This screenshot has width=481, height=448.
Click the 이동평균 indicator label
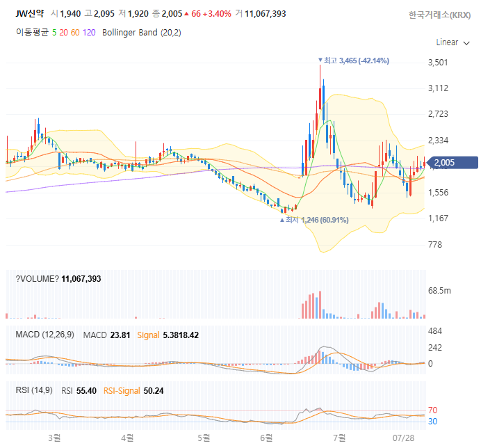tap(32, 33)
